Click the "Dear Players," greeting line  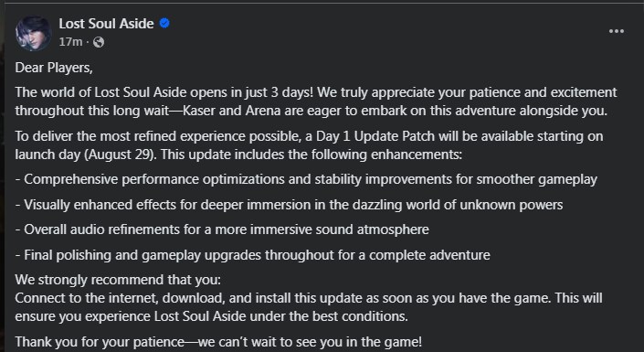click(54, 68)
